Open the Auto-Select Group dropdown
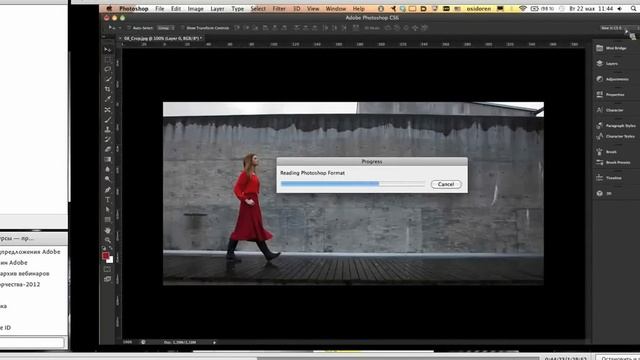Screen dimensions: 640x360 [166, 28]
